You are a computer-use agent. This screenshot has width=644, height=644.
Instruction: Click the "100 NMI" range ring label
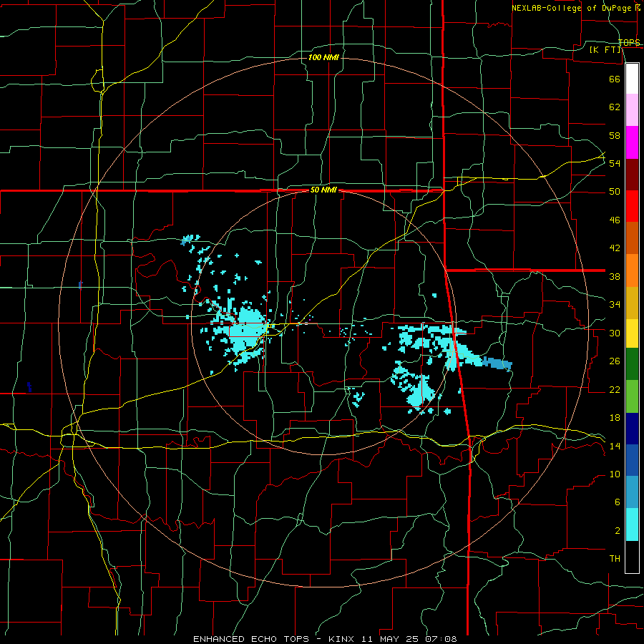pos(323,57)
